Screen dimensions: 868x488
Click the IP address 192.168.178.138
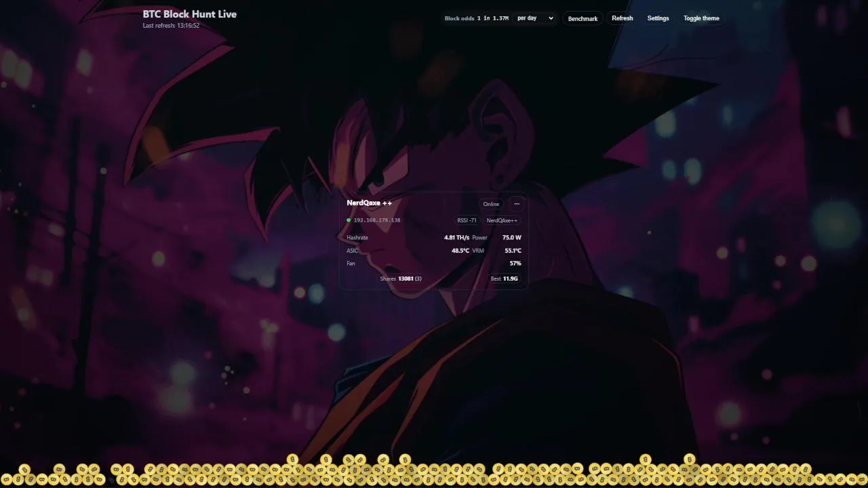pos(377,220)
